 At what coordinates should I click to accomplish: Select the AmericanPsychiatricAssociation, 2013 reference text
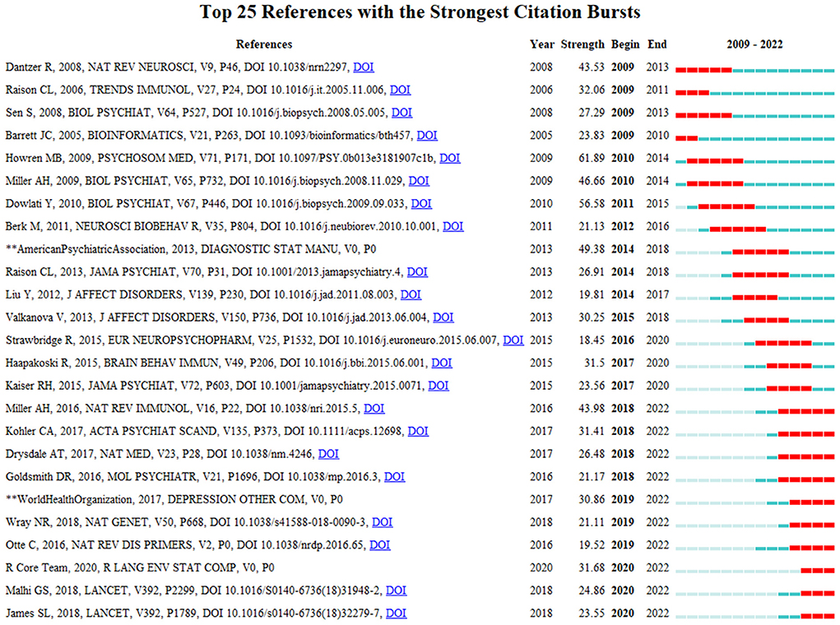191,249
